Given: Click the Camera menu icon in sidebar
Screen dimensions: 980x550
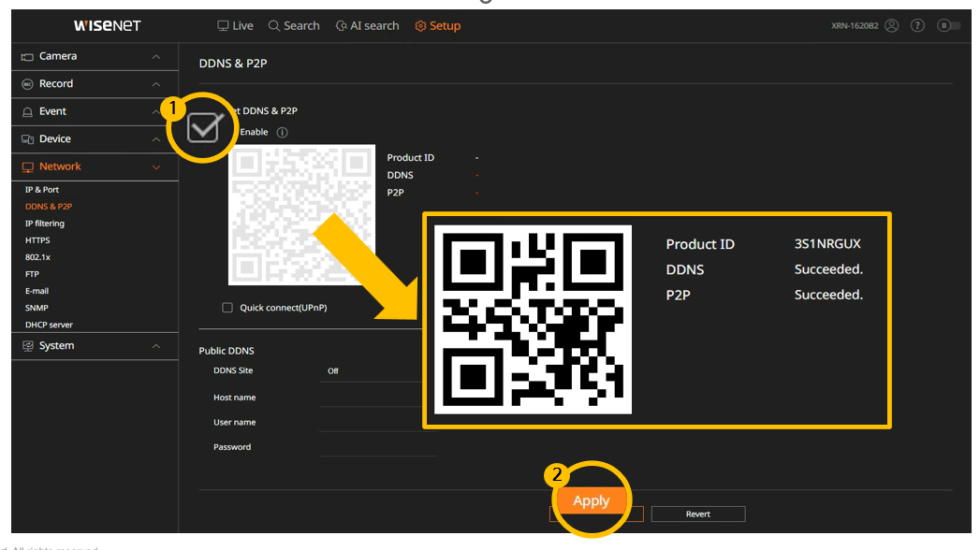Looking at the screenshot, I should (27, 57).
